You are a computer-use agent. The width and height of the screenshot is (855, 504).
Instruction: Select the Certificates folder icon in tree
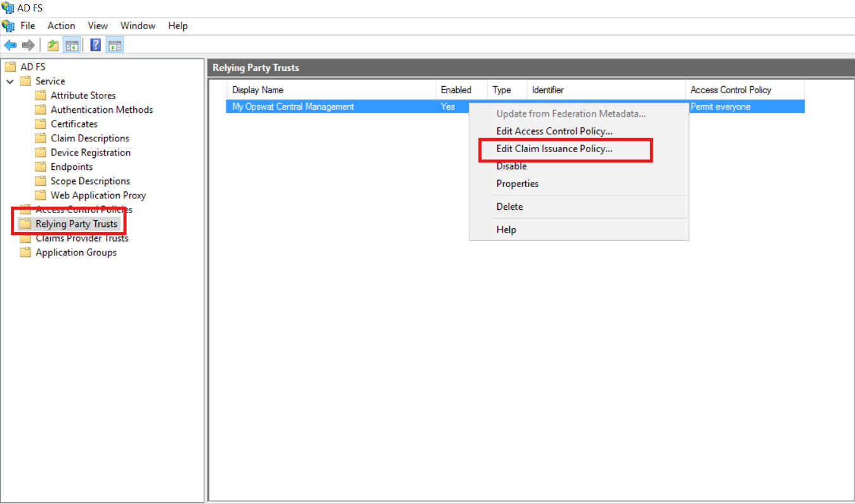[x=41, y=124]
